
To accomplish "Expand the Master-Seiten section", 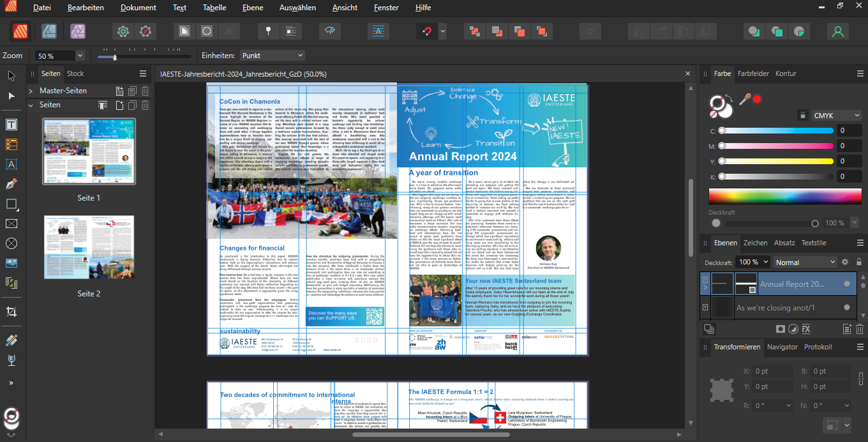I will click(x=31, y=91).
